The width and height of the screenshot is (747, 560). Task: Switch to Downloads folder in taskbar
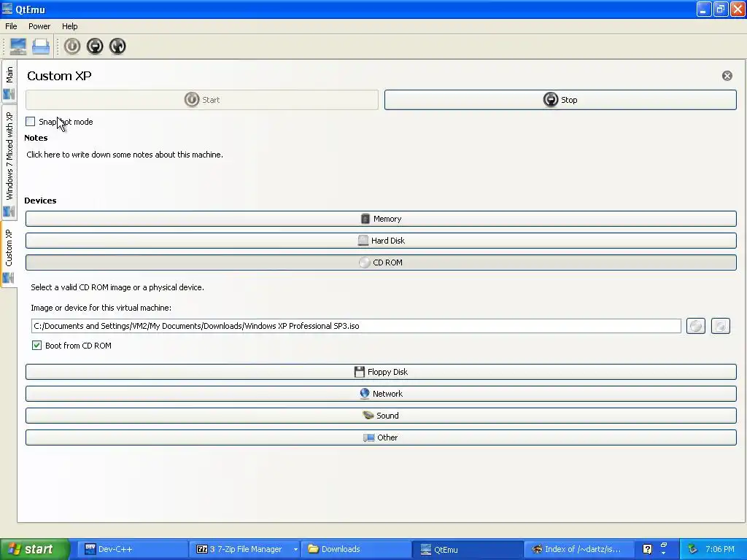355,549
